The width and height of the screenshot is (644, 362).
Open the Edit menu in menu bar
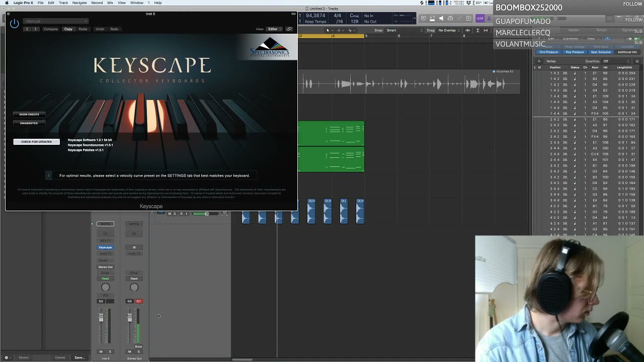click(51, 3)
